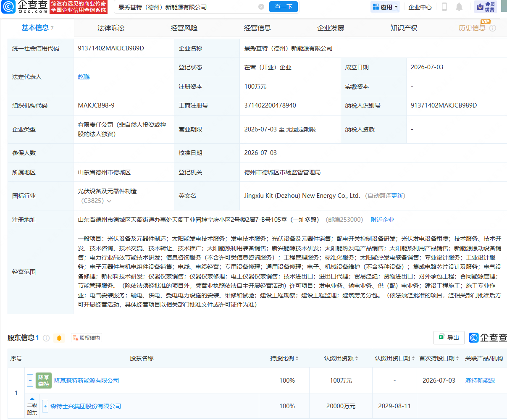Click the orange bell alert beside 股东信息

(59, 338)
